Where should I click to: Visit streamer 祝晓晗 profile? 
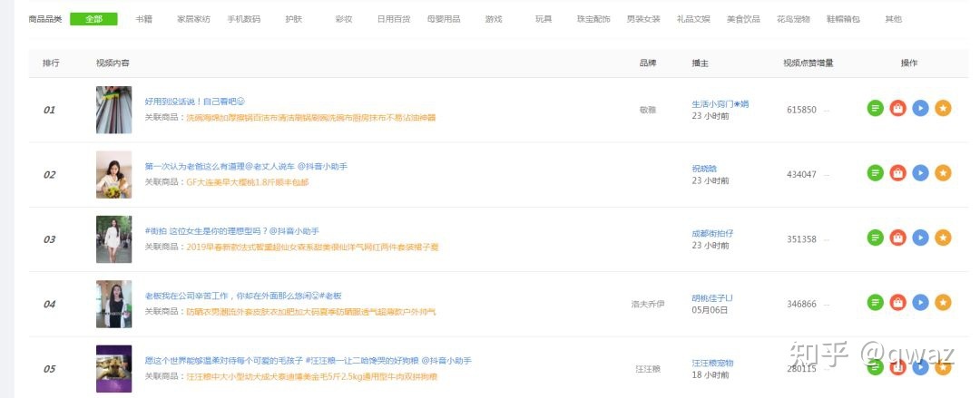pos(704,169)
